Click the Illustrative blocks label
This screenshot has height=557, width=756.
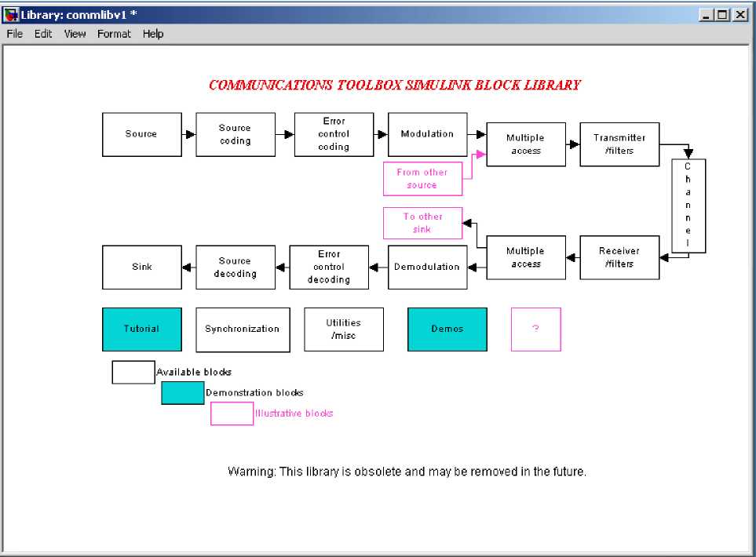click(x=294, y=413)
